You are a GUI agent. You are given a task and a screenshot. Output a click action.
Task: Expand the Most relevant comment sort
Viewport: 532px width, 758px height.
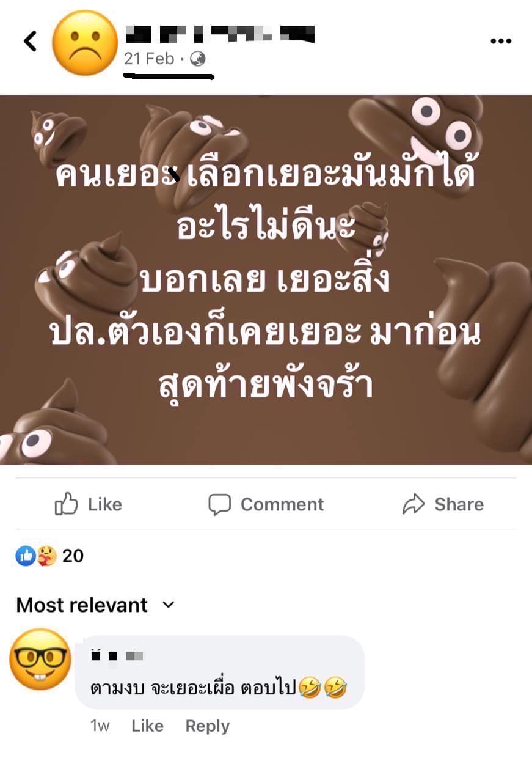coord(95,605)
